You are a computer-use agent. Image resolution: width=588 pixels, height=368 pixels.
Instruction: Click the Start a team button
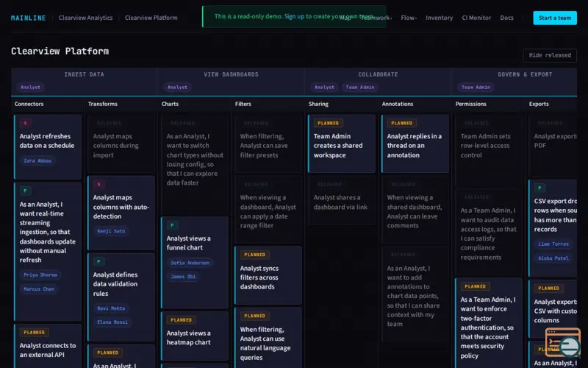[555, 18]
